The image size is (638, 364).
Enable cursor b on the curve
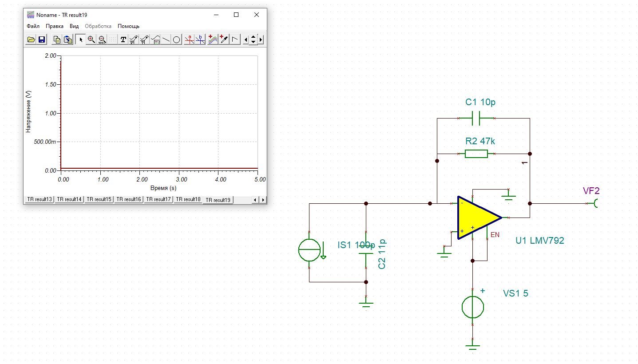(200, 40)
